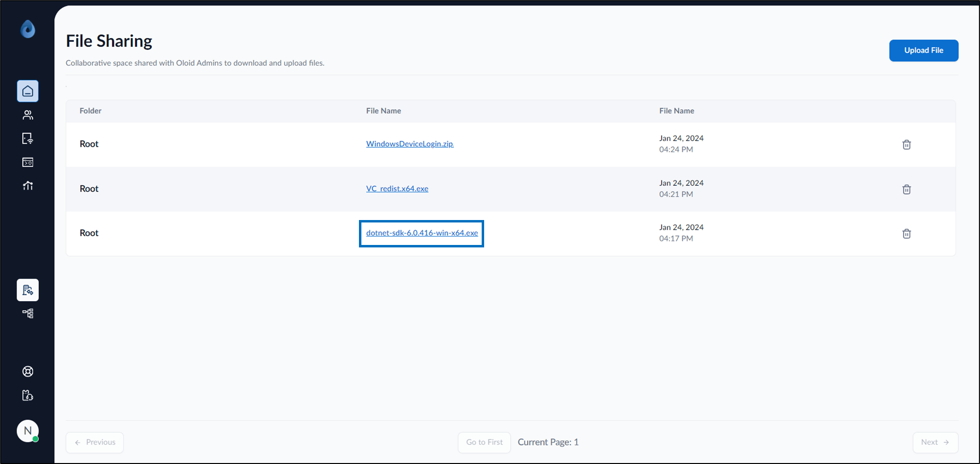980x464 pixels.
Task: Click the Folder column header
Action: (90, 111)
